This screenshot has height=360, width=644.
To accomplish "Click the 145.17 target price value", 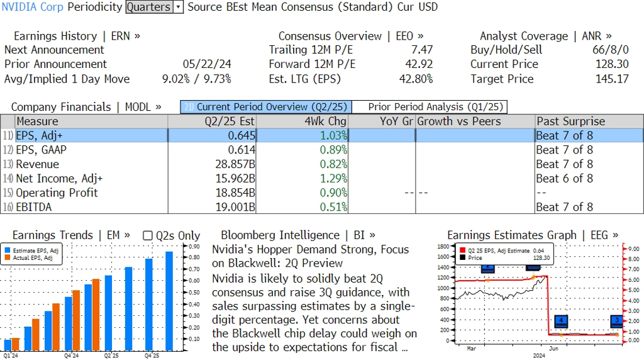I will click(x=612, y=79).
